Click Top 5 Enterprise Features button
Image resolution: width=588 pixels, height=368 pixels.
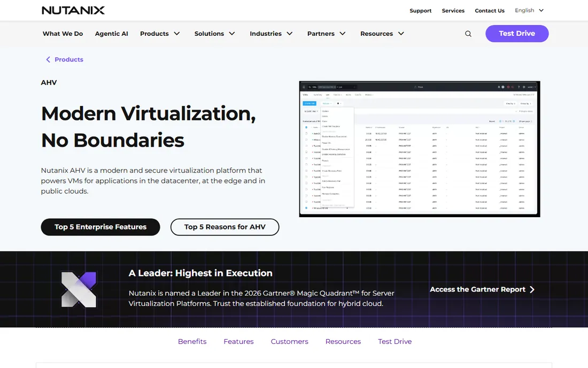(100, 227)
